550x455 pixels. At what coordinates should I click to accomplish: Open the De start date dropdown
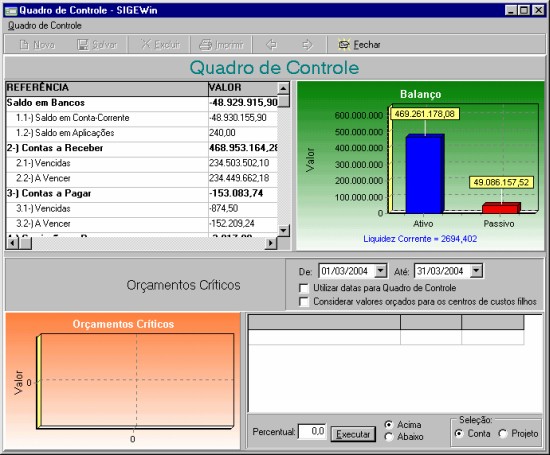[380, 271]
